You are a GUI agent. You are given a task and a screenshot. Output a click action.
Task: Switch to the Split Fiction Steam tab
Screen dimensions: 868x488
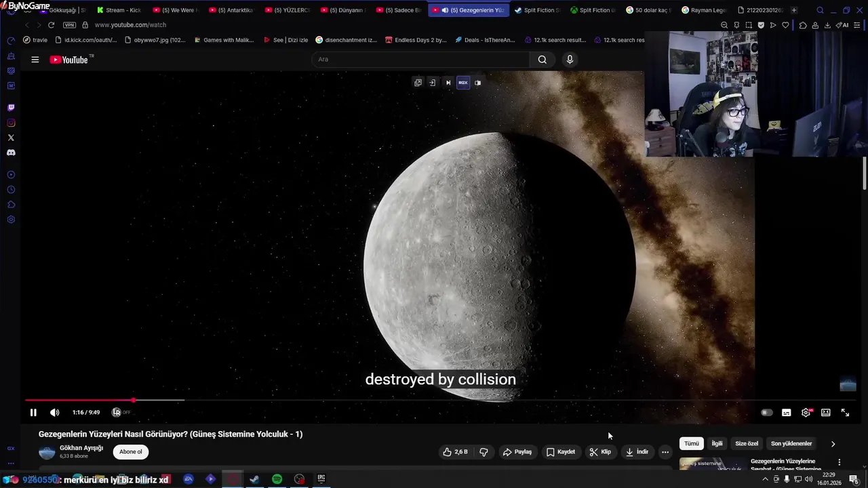coord(536,10)
